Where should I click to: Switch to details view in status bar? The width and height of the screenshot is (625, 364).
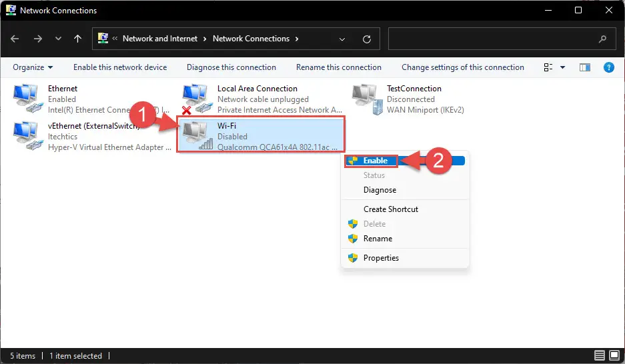(600, 355)
